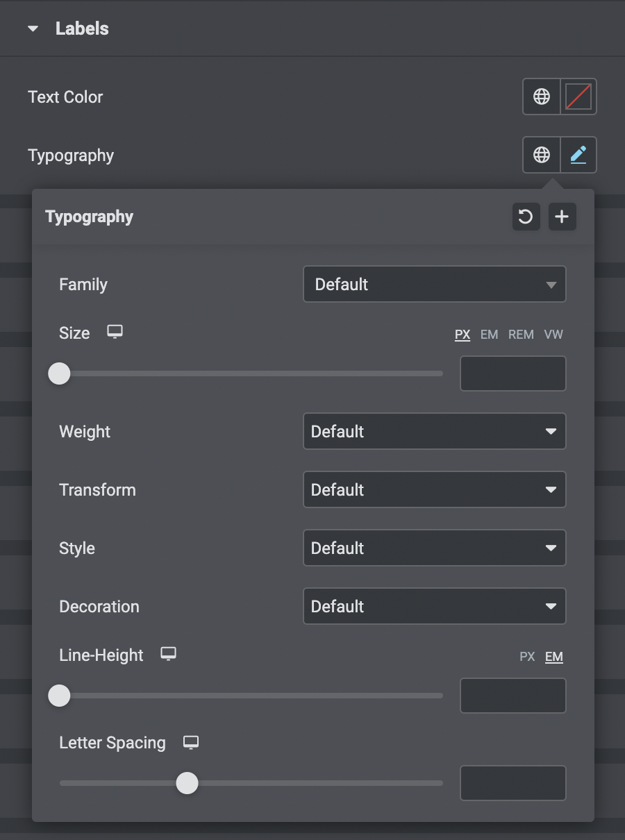This screenshot has width=625, height=840.
Task: Open the Transform dropdown
Action: click(434, 489)
